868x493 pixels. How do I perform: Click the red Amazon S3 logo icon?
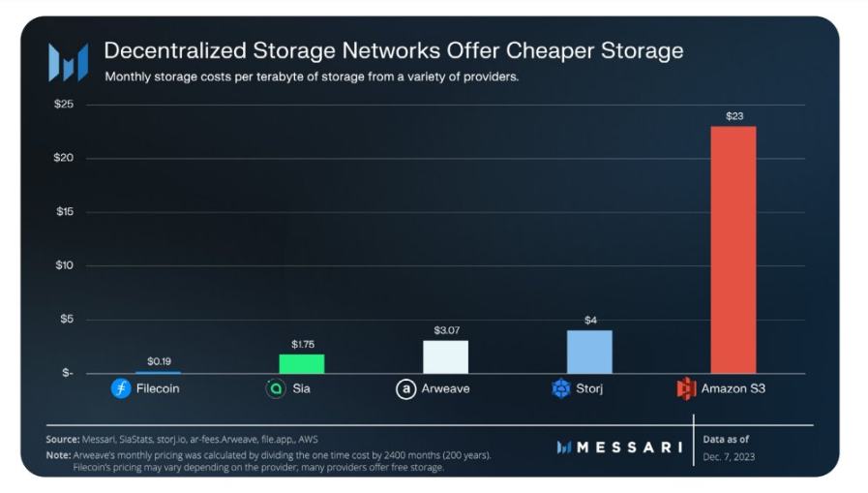pyautogui.click(x=686, y=388)
